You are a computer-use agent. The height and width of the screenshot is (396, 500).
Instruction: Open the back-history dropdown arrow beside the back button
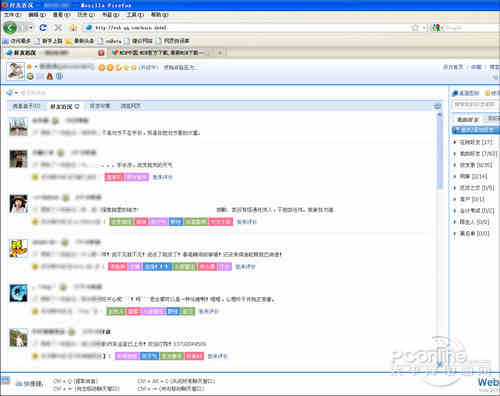(x=31, y=28)
